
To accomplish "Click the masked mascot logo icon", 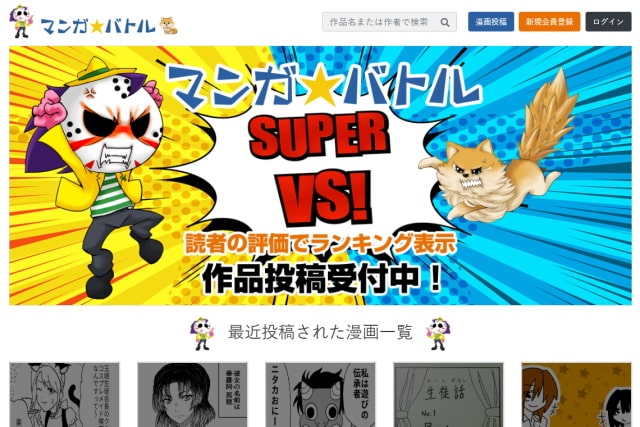I will pos(22,22).
